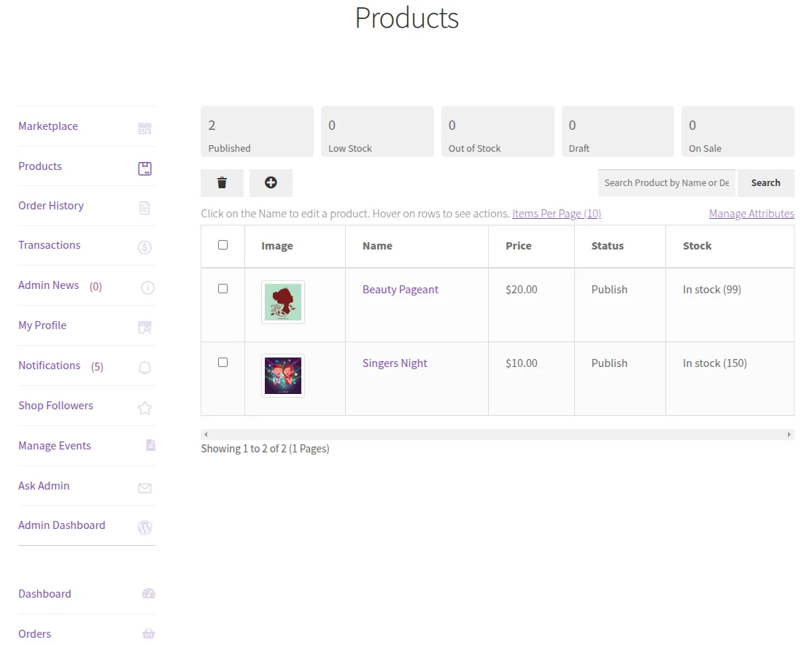Open the Manage Attributes link
This screenshot has width=812, height=645.
pyautogui.click(x=751, y=213)
